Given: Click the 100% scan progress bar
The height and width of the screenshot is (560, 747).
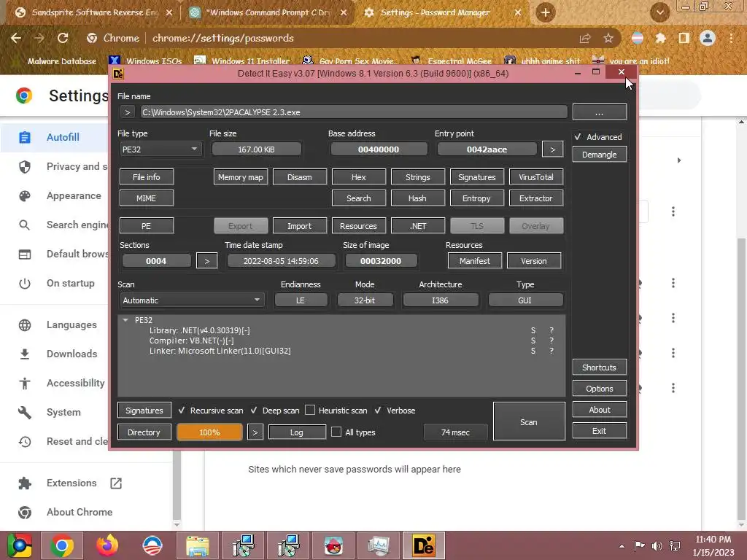Looking at the screenshot, I should coord(209,432).
